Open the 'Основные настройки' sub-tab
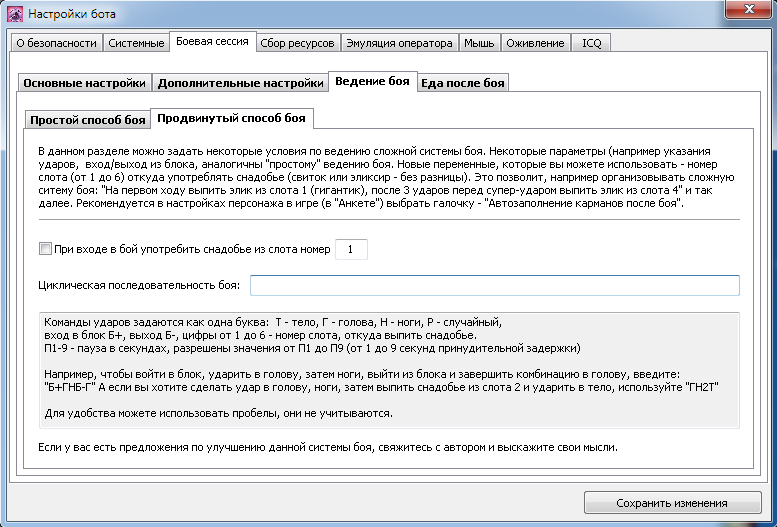The height and width of the screenshot is (527, 777). pos(84,83)
